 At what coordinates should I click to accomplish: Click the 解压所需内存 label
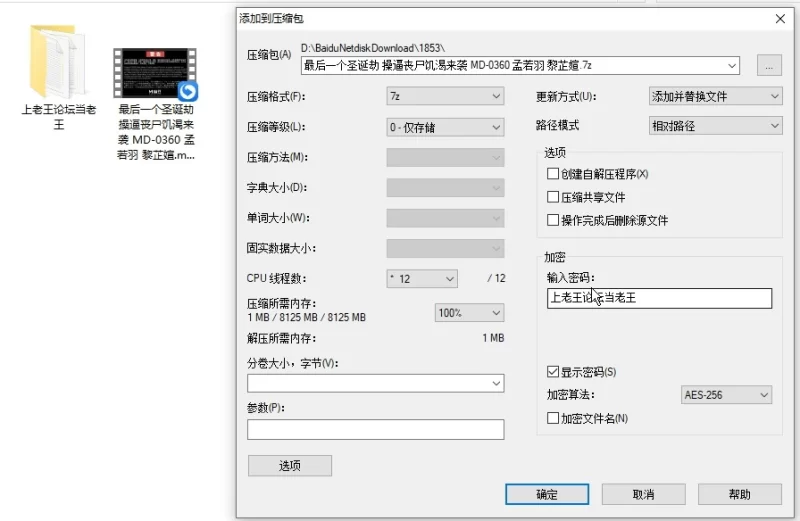pyautogui.click(x=282, y=338)
